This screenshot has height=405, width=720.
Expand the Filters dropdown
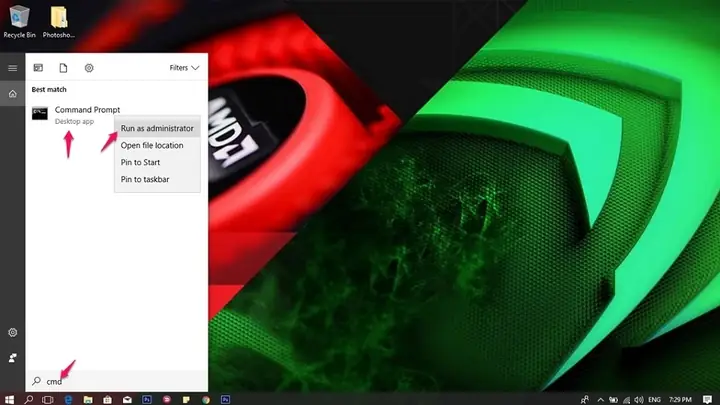(x=184, y=68)
